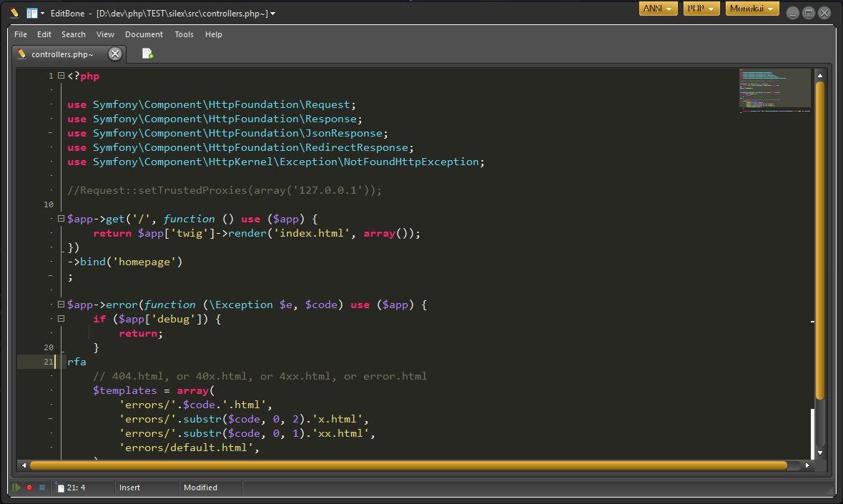Click the horizontal scrollbar thumb
This screenshot has height=504, width=843.
(408, 465)
